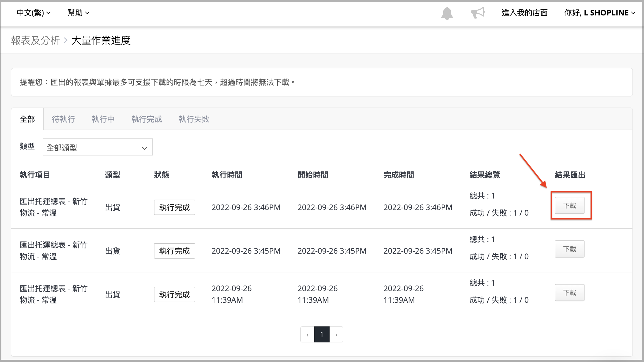Screen dimensions: 644x362
Task: Click the 執行項目 column header
Action: pos(35,175)
